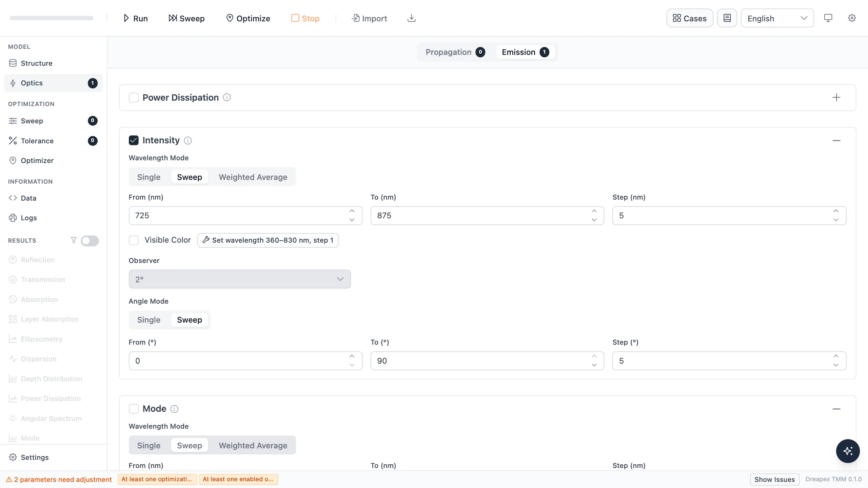The width and height of the screenshot is (868, 488).
Task: Click the download icon in the toolbar
Action: (411, 18)
